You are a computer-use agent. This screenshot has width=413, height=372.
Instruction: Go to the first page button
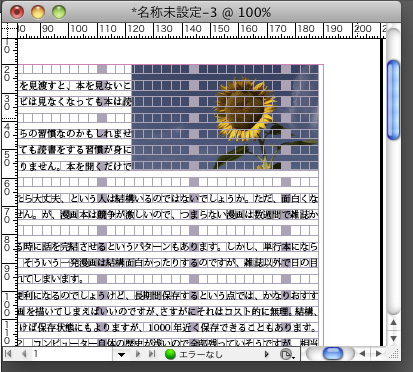click(8, 353)
